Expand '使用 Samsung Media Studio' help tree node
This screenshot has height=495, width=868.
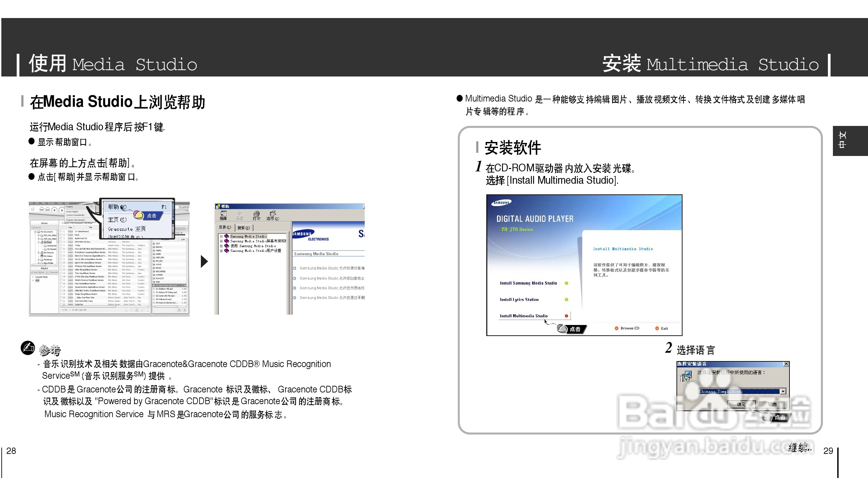pyautogui.click(x=221, y=246)
